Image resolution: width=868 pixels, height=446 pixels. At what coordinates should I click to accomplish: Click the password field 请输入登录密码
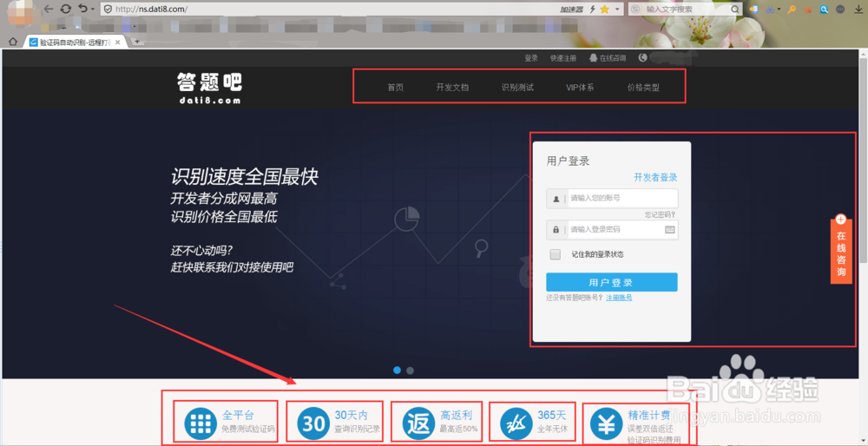coord(612,229)
